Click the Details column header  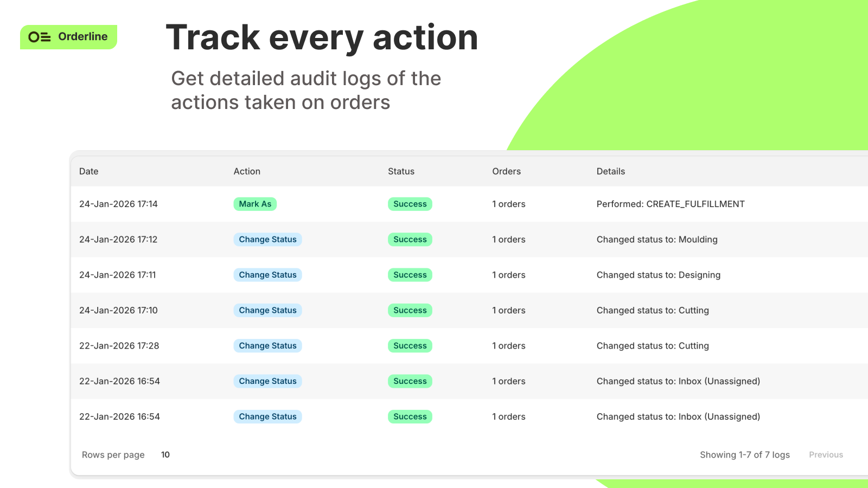[x=611, y=171]
